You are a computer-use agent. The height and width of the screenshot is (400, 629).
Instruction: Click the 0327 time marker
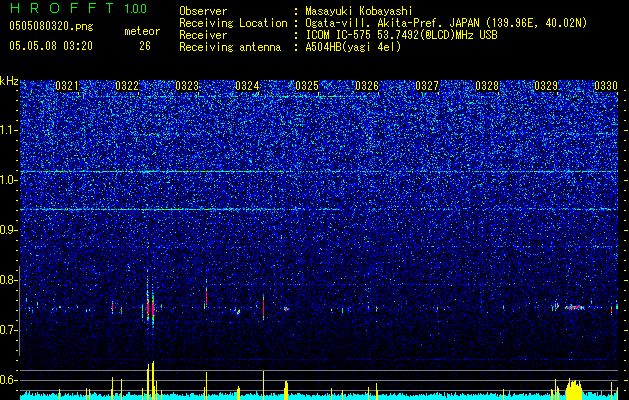tap(427, 85)
